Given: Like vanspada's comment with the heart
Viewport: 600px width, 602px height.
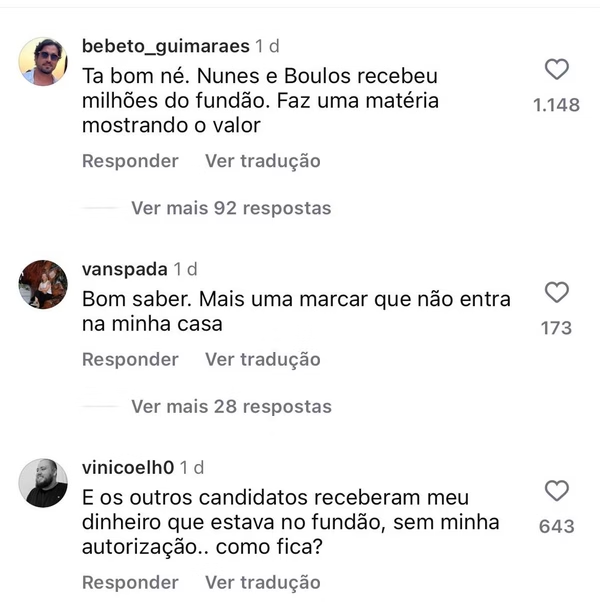Looking at the screenshot, I should tap(556, 293).
